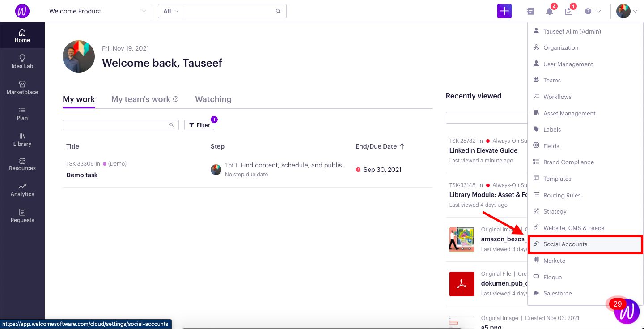Select Social Accounts in the menu
644x329 pixels.
tap(585, 244)
